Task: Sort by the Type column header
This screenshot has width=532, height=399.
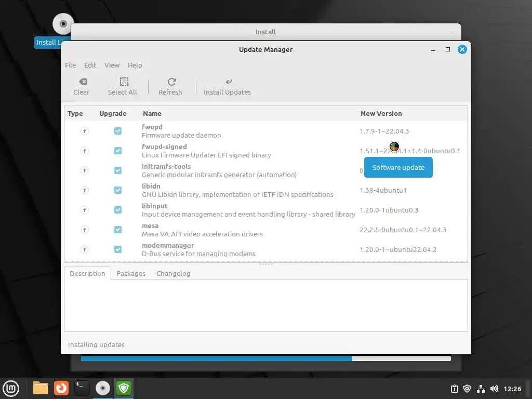Action: click(x=75, y=114)
